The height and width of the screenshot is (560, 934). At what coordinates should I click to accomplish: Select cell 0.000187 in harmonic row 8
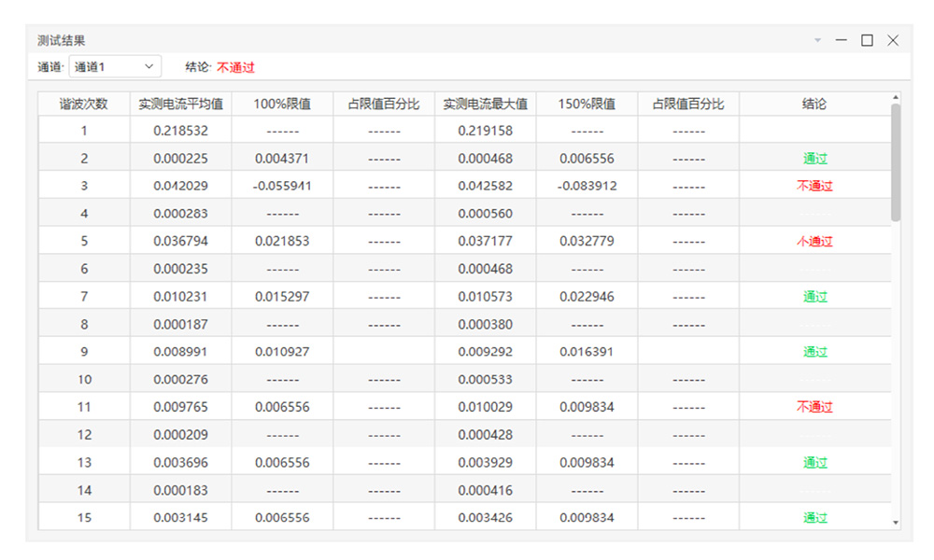point(180,325)
